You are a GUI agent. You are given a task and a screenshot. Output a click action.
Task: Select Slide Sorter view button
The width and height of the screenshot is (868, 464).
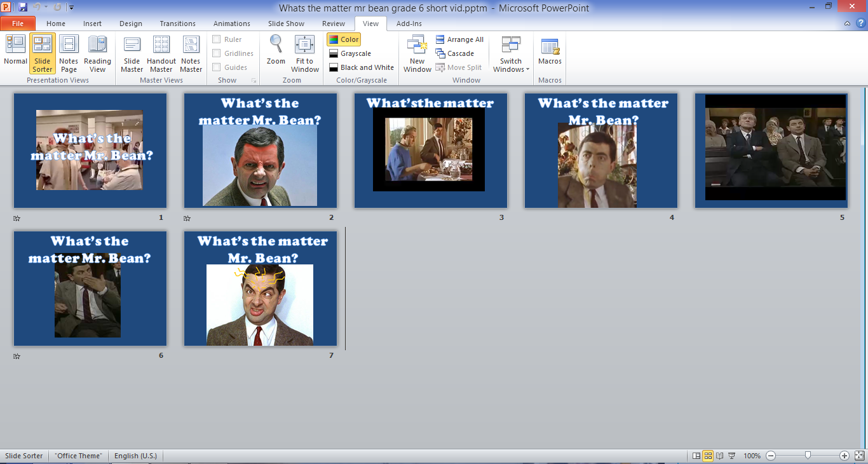(x=43, y=53)
